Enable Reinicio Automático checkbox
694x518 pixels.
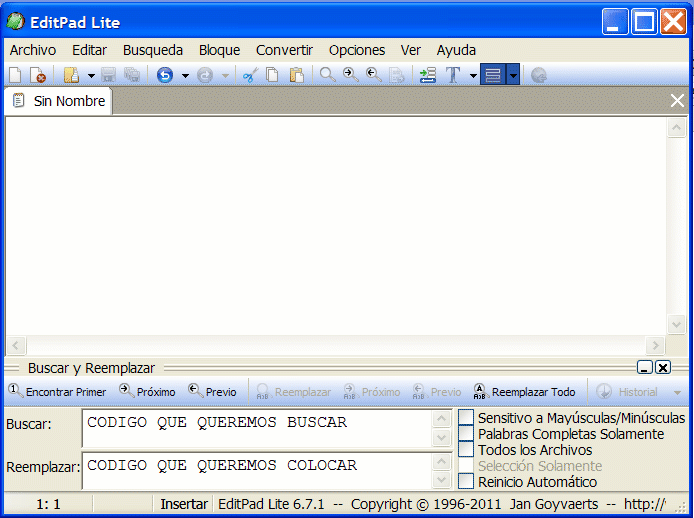[x=466, y=481]
